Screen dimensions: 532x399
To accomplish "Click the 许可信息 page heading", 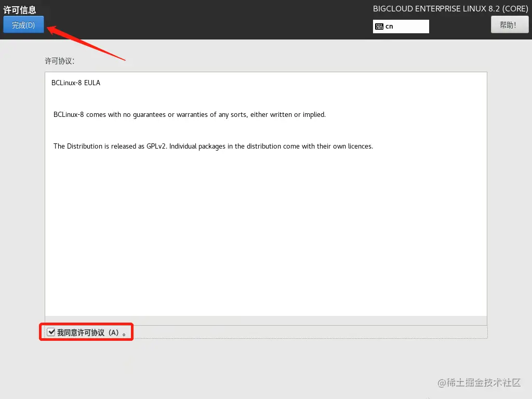I will click(20, 10).
